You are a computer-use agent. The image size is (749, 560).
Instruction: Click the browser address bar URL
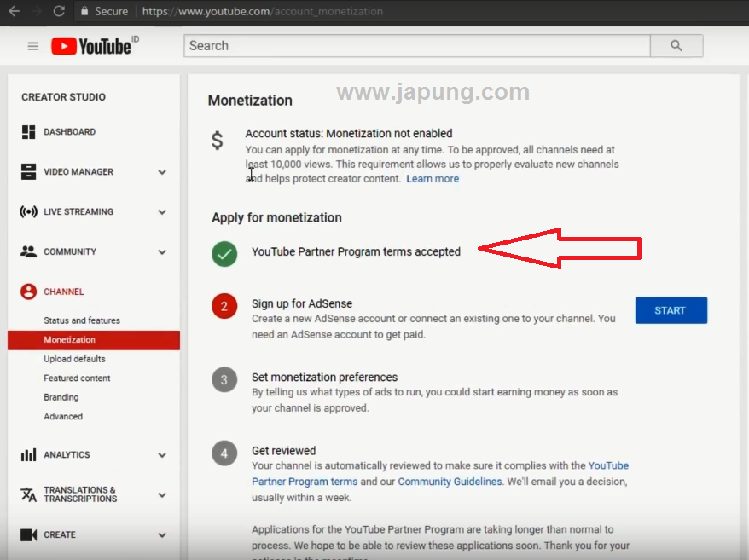(262, 11)
